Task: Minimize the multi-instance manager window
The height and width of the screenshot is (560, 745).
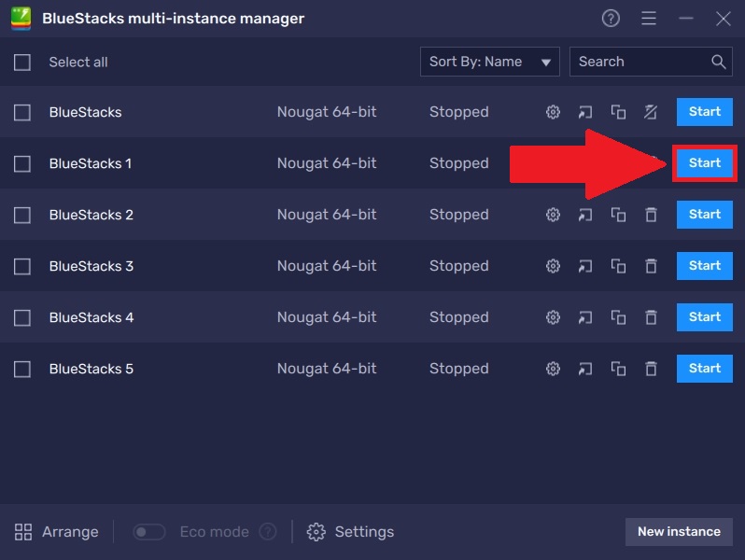Action: (685, 19)
